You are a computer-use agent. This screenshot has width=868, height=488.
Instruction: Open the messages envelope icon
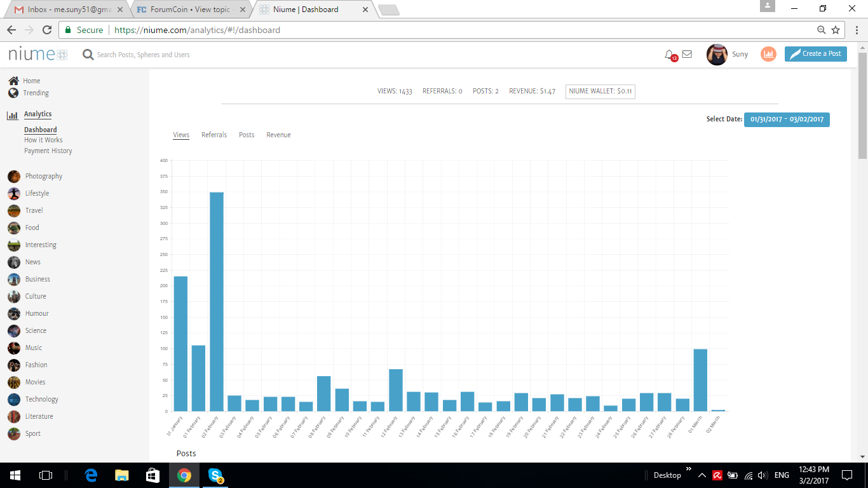[687, 54]
